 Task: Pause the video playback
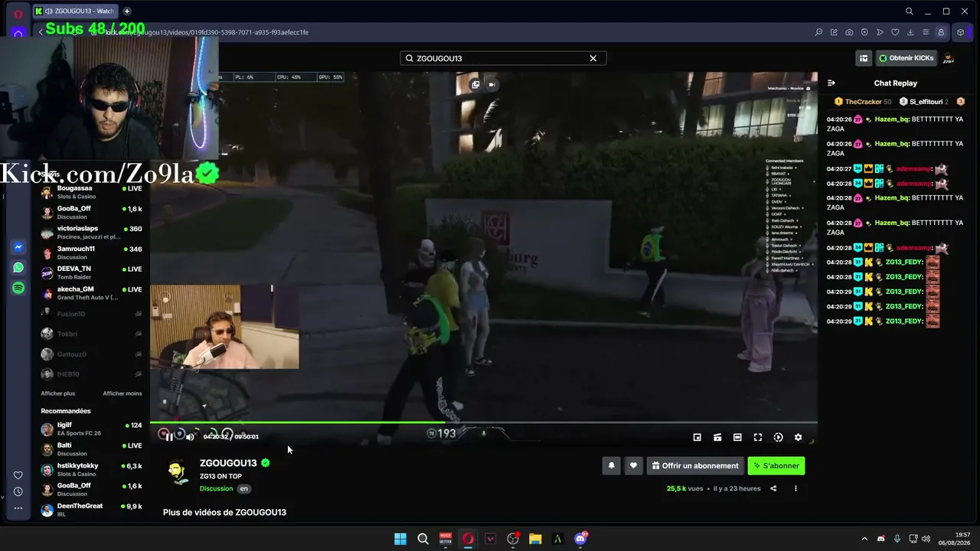(168, 436)
